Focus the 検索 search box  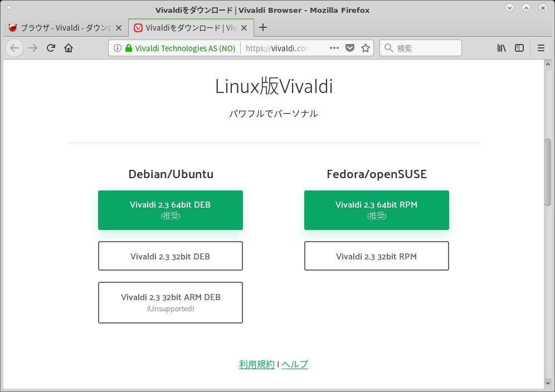coord(421,48)
